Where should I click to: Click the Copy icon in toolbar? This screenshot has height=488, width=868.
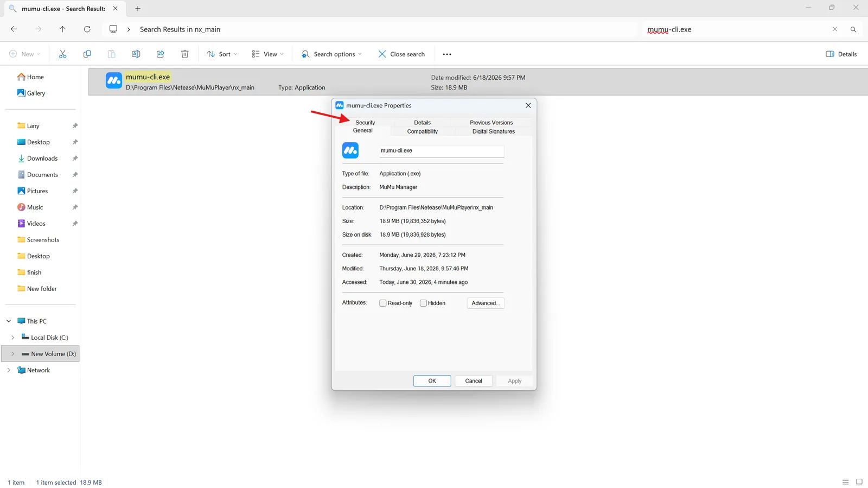[x=87, y=54]
